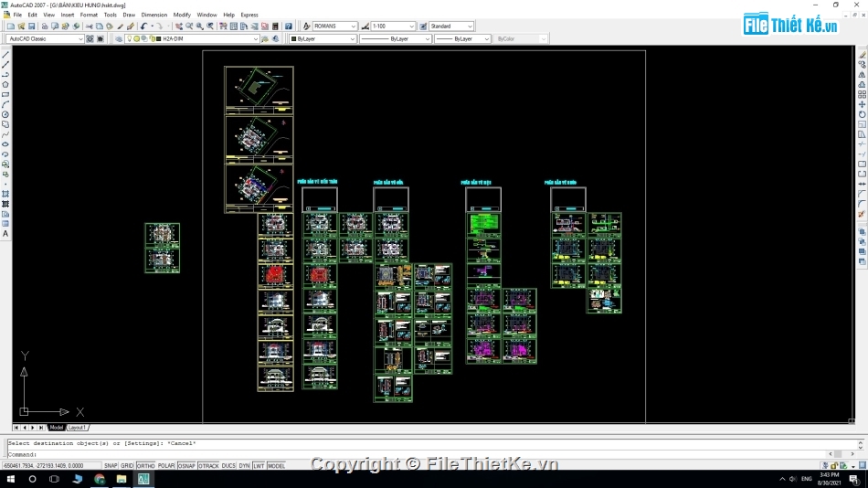This screenshot has height=488, width=868.
Task: Open the Layer Properties Manager icon
Action: click(119, 38)
